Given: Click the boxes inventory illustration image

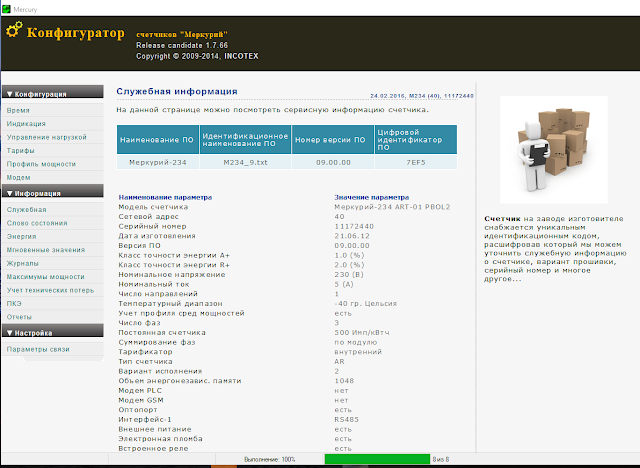Looking at the screenshot, I should coord(554,150).
